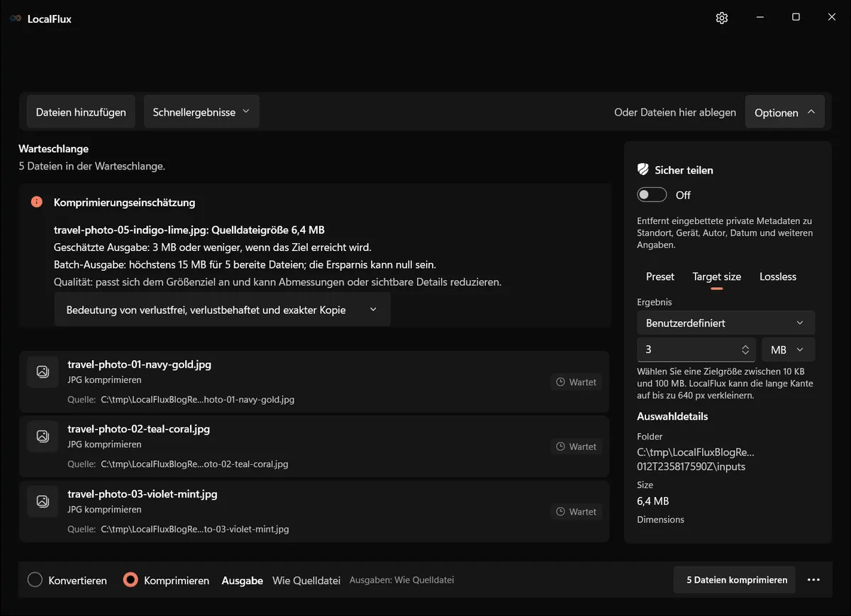The width and height of the screenshot is (851, 616).
Task: Click the Batch-Ausgabe estimate line
Action: (x=245, y=264)
